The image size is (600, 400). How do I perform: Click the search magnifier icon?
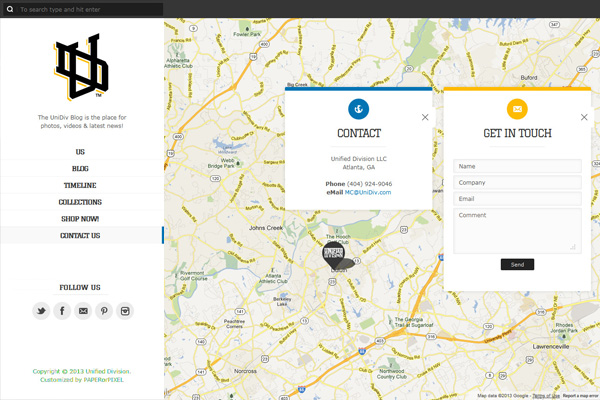tap(10, 9)
